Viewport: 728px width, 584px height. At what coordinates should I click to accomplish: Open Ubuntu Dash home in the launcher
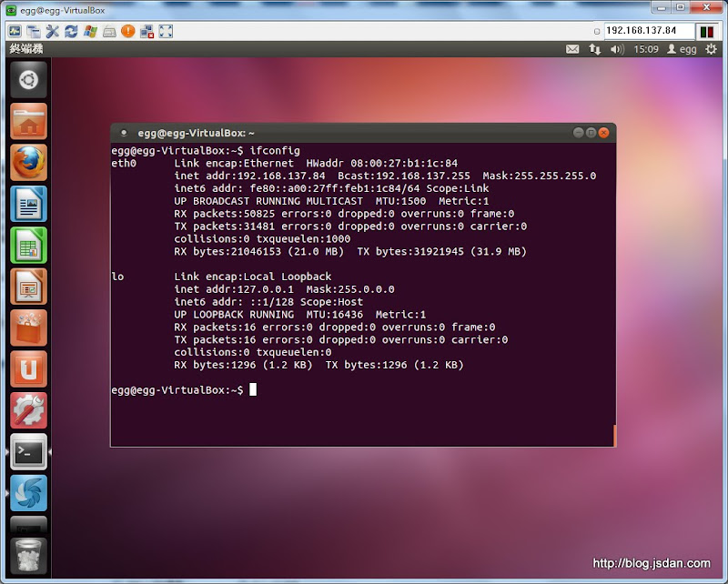click(28, 79)
